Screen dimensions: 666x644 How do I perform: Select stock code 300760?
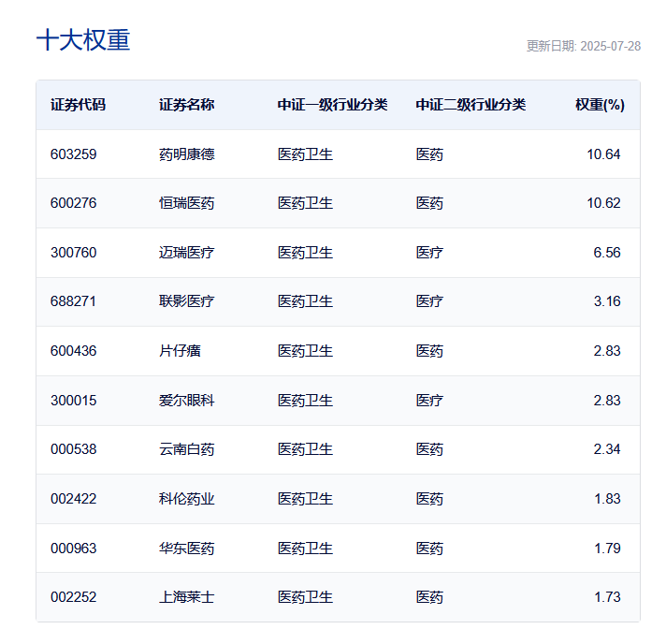click(74, 253)
